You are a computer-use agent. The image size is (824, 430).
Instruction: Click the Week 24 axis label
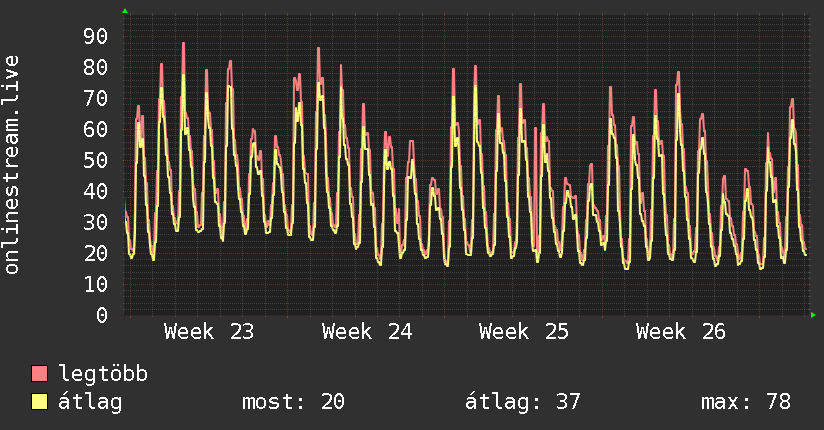367,332
